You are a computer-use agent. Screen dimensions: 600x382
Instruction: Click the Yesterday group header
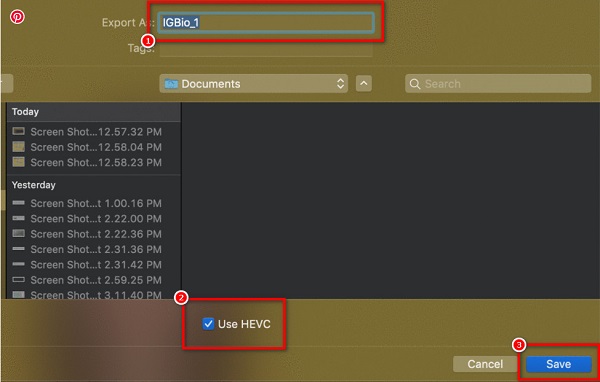coord(94,185)
